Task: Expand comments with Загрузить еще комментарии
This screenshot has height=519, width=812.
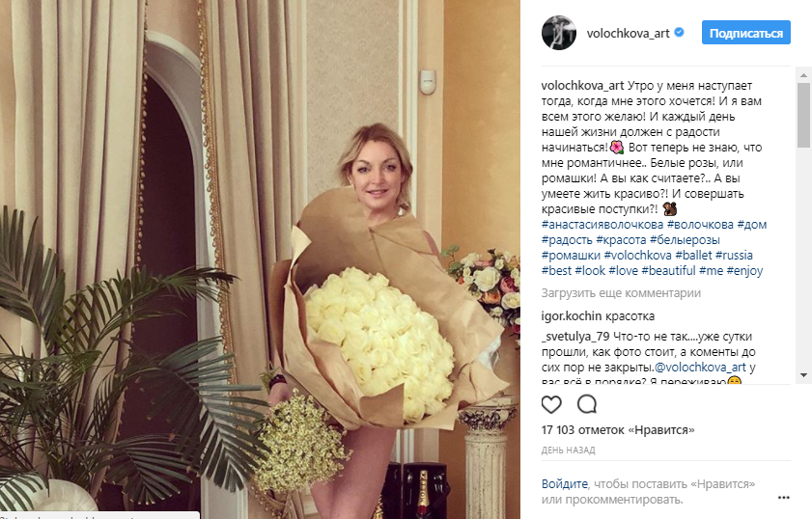Action: point(621,293)
